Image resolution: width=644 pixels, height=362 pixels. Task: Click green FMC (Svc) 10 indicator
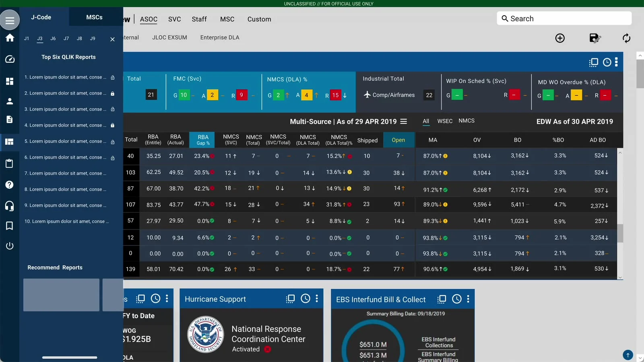point(184,95)
